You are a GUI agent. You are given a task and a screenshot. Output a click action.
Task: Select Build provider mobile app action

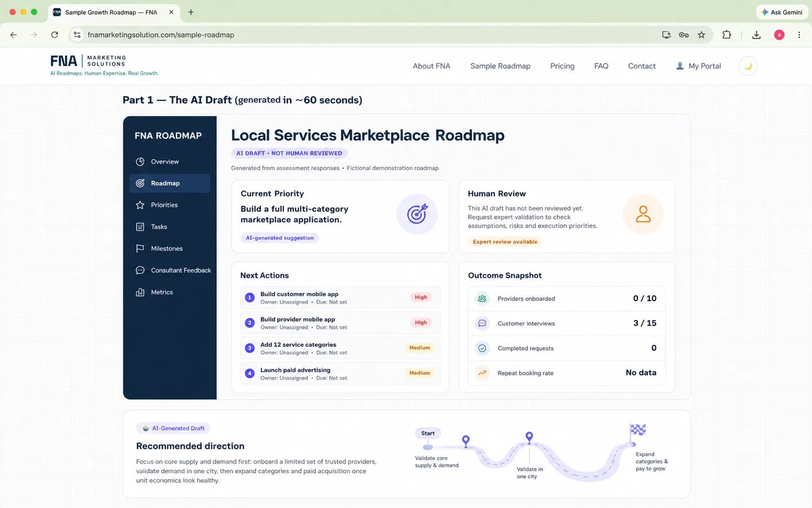340,323
